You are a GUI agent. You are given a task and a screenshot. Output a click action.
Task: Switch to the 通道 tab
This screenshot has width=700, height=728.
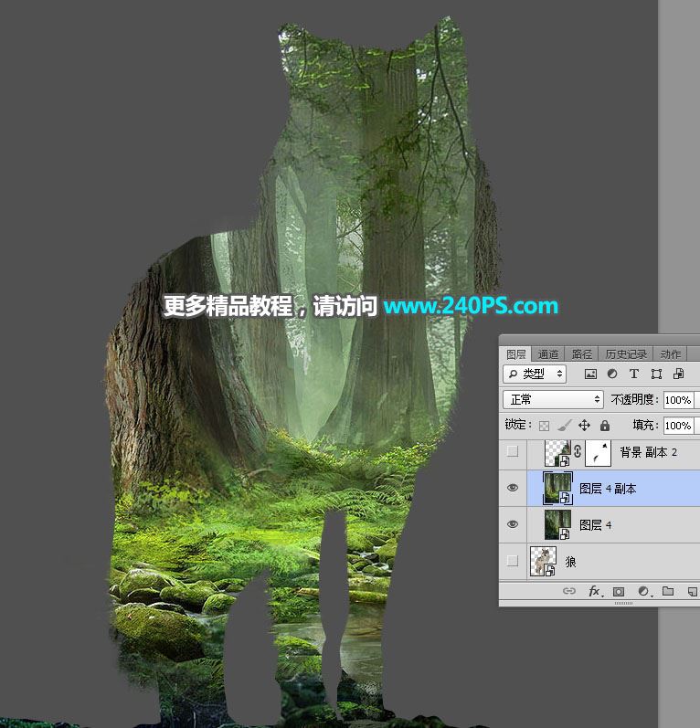click(x=548, y=354)
